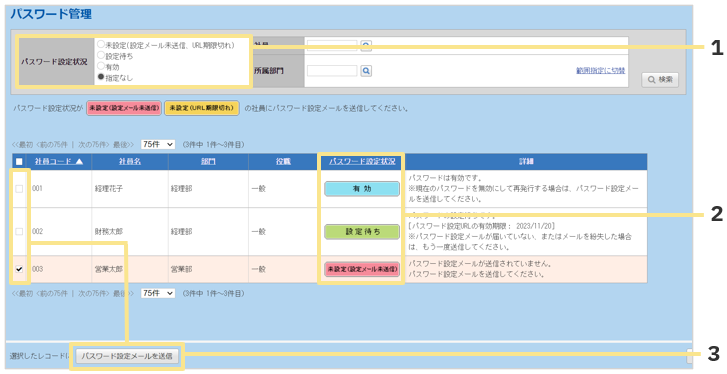Image resolution: width=727 pixels, height=374 pixels.
Task: Select the 指定なし radio option
Action: click(101, 77)
